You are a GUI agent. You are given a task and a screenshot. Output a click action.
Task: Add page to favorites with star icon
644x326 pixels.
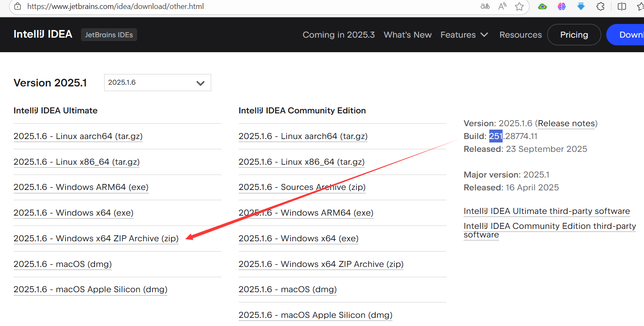(x=519, y=6)
